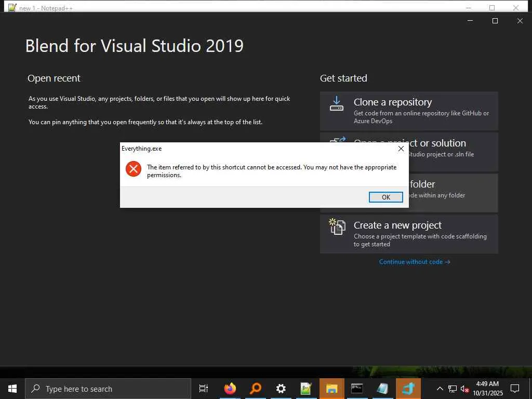This screenshot has height=399, width=532.
Task: Open the clock and date flyout
Action: point(487,389)
